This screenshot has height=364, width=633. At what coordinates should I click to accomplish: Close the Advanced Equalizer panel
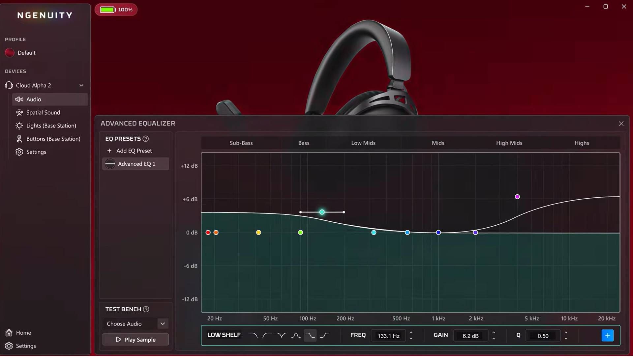point(621,124)
